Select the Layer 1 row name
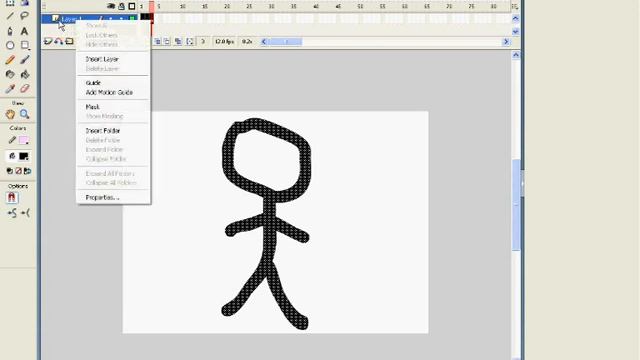The width and height of the screenshot is (640, 360). 71,19
